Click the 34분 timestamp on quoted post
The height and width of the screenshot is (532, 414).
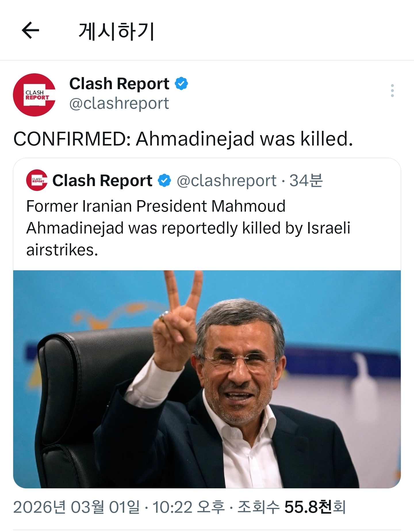coord(306,181)
